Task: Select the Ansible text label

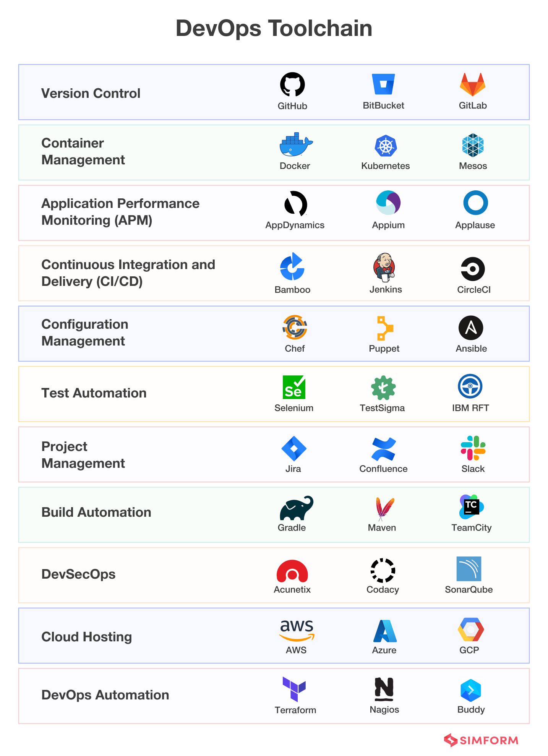Action: [471, 349]
